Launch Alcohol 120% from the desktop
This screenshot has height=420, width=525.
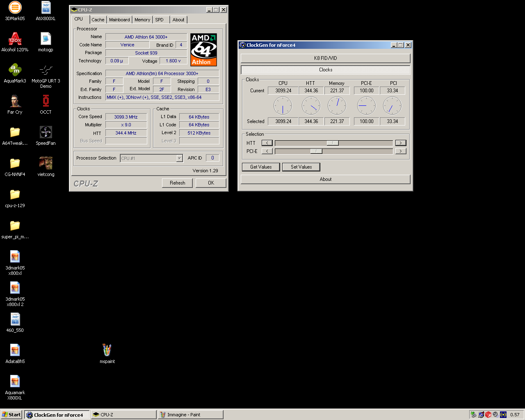tap(15, 42)
